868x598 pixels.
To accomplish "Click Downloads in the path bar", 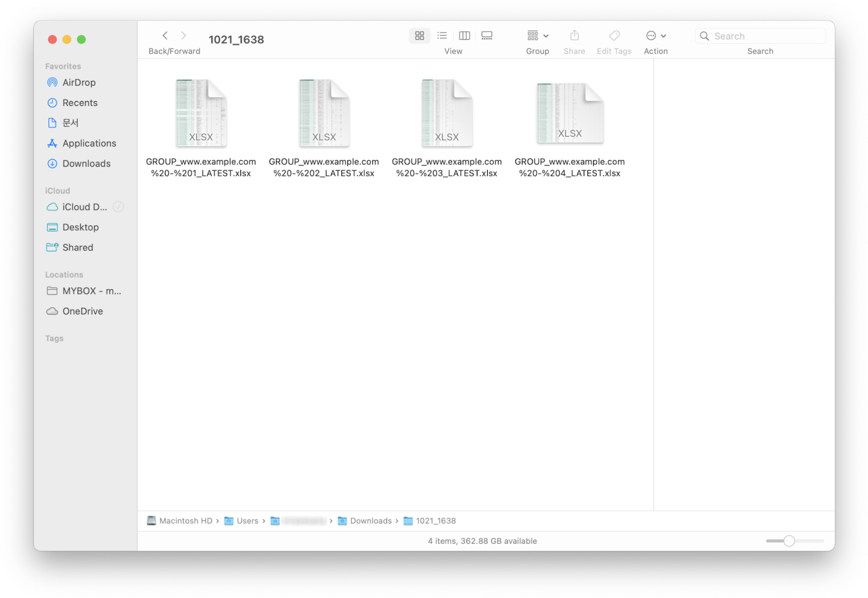I will coord(371,521).
